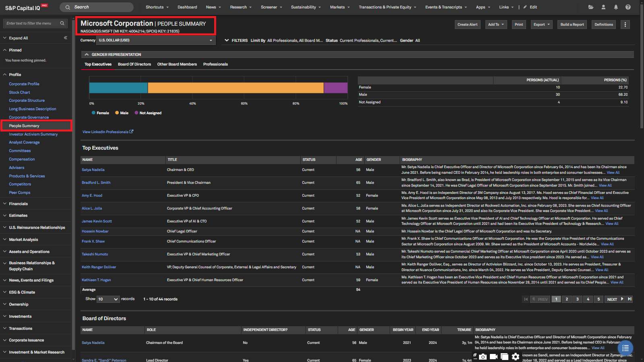Switch to Board Of Directors tab
The height and width of the screenshot is (362, 644).
[x=134, y=64]
